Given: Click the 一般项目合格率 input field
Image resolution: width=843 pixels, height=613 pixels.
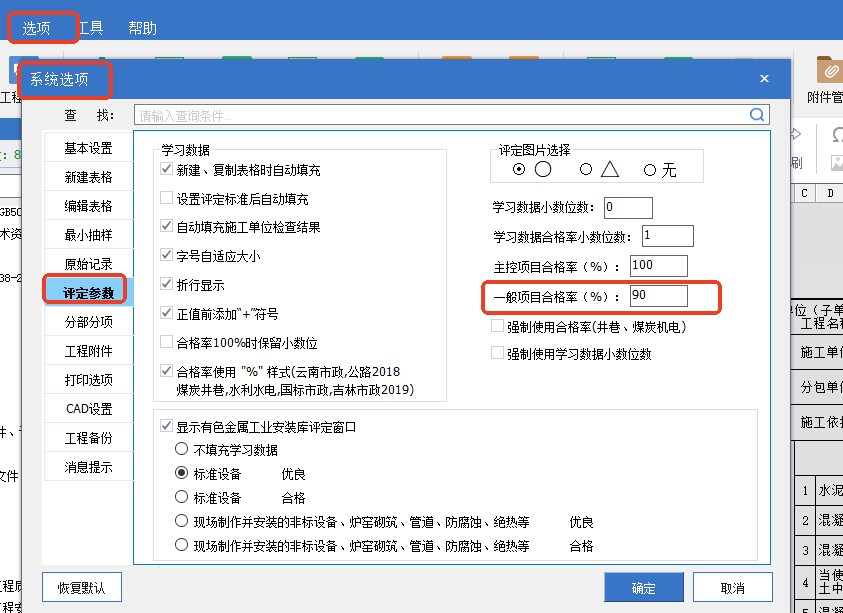Looking at the screenshot, I should (x=658, y=296).
